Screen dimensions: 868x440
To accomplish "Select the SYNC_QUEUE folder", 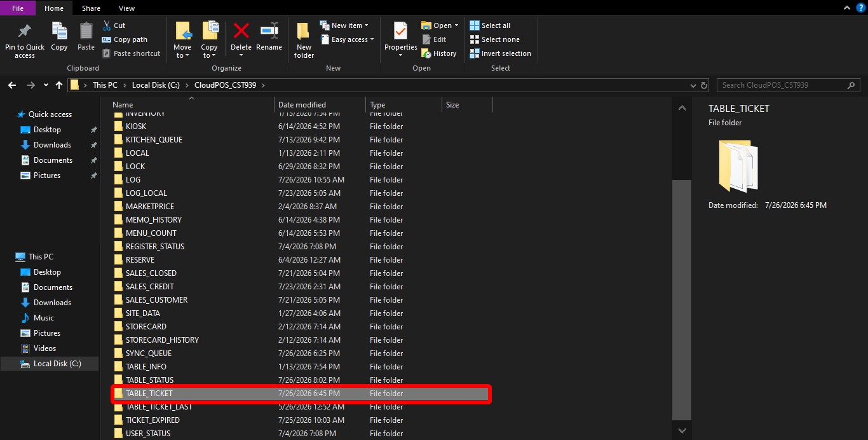I will click(149, 354).
